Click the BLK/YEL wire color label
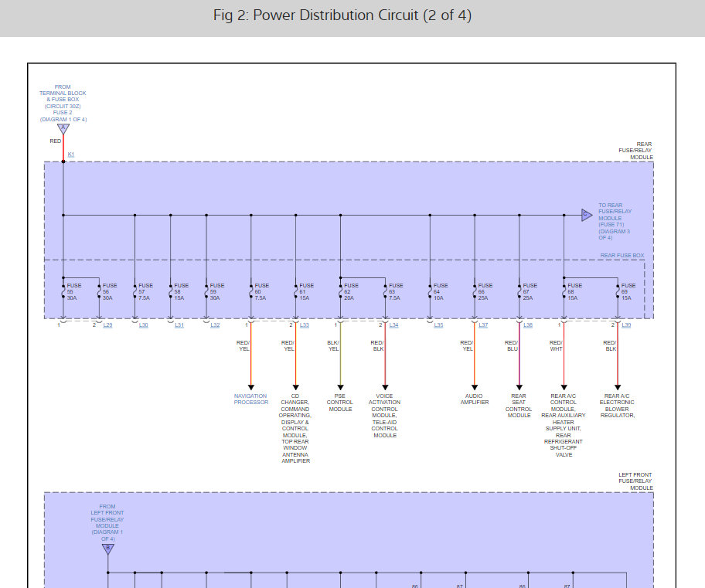The image size is (705, 588). point(333,345)
